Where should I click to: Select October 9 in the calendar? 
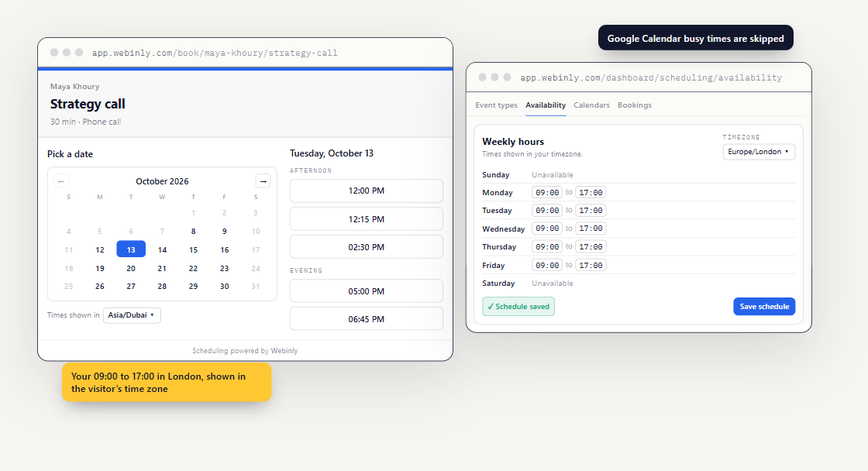click(224, 232)
